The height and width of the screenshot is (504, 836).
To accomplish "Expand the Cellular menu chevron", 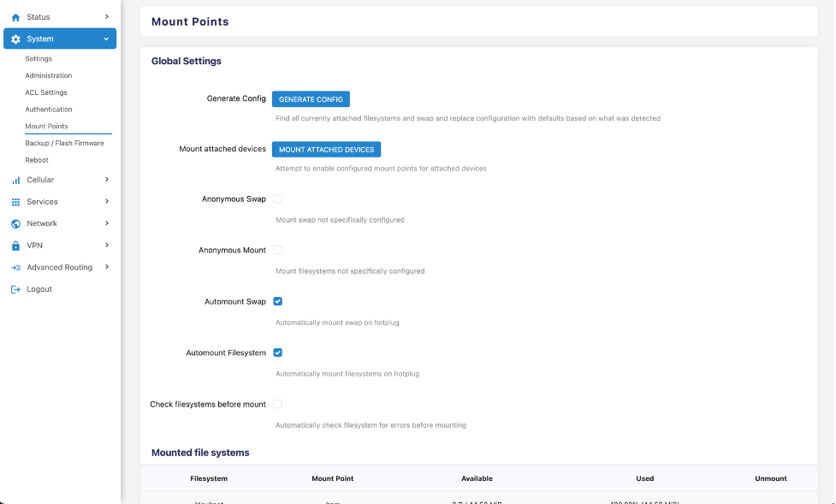I will click(x=107, y=180).
